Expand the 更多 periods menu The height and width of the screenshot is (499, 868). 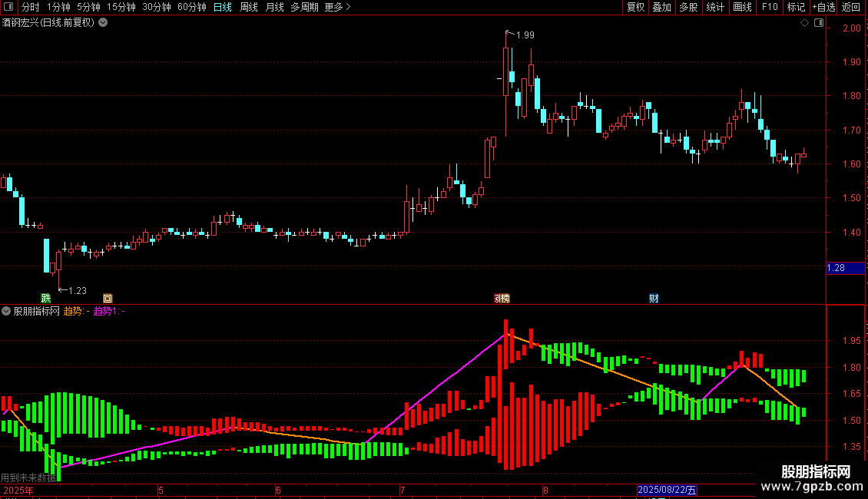coord(338,7)
